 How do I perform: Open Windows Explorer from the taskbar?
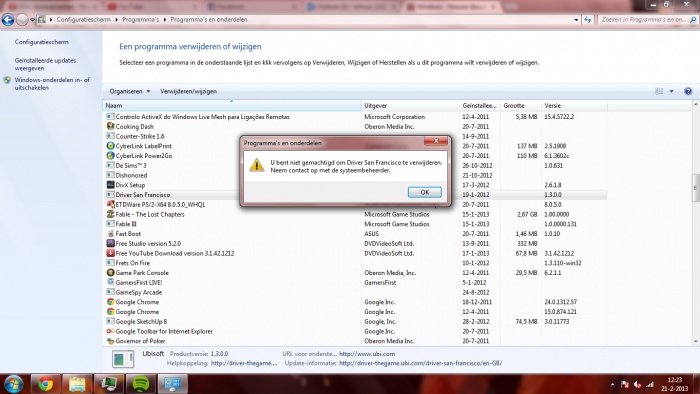click(77, 384)
